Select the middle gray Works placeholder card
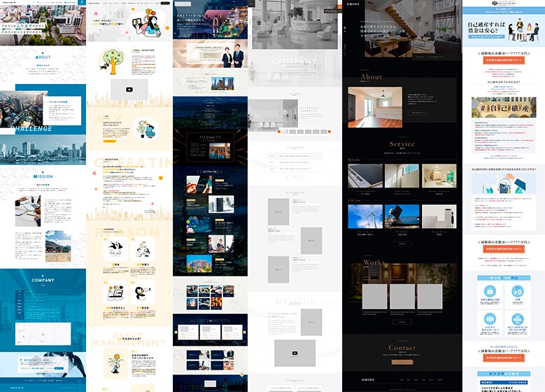 (x=402, y=297)
